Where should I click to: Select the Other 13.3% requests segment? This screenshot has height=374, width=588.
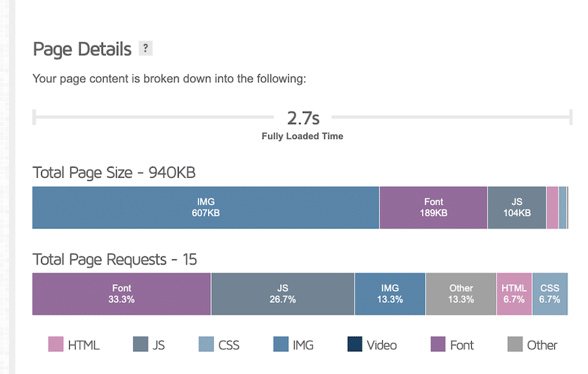461,294
